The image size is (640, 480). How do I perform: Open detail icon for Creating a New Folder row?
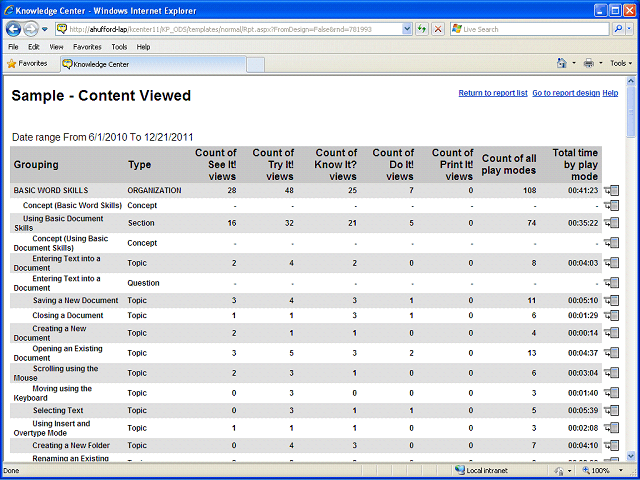click(612, 445)
